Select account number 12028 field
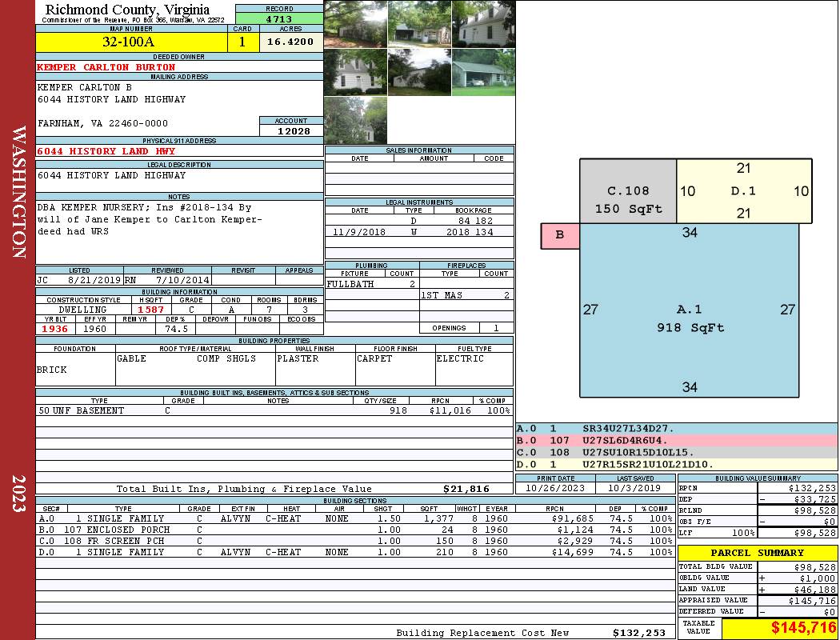 (291, 130)
